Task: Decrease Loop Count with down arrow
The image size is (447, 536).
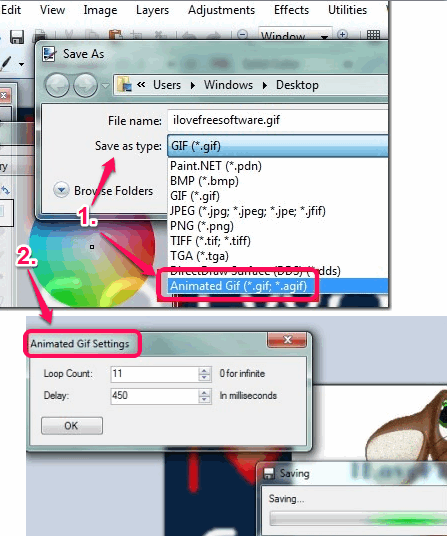Action: (x=204, y=377)
